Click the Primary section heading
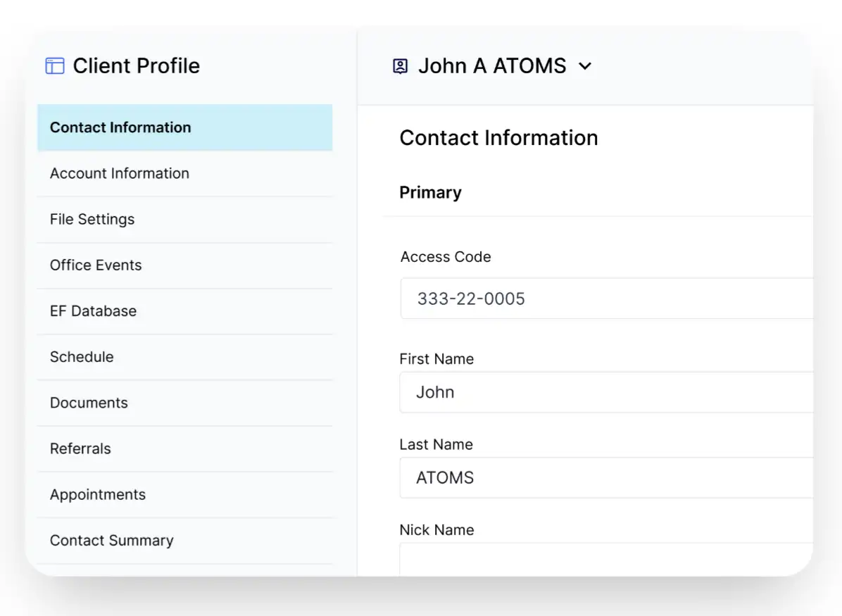 [431, 193]
